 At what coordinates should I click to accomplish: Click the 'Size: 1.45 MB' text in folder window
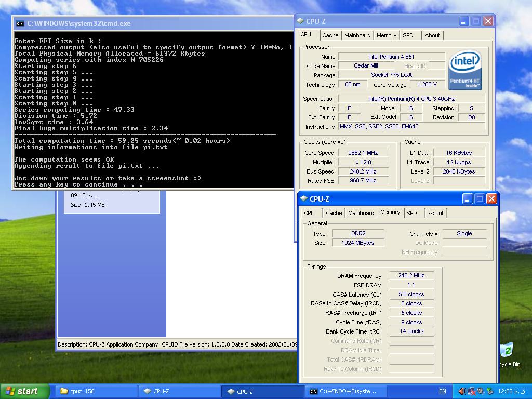87,205
